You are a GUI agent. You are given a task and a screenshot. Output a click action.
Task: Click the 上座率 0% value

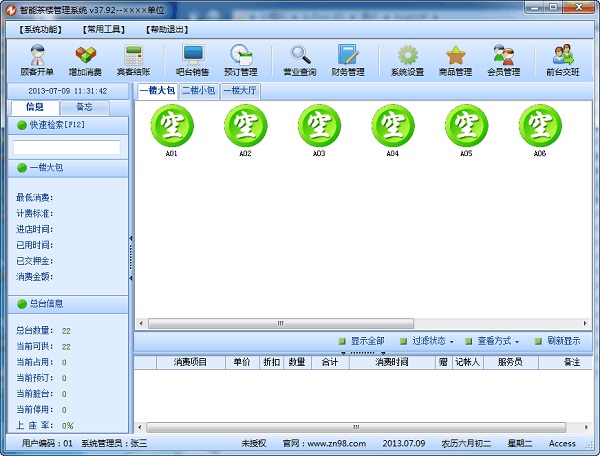(67, 426)
